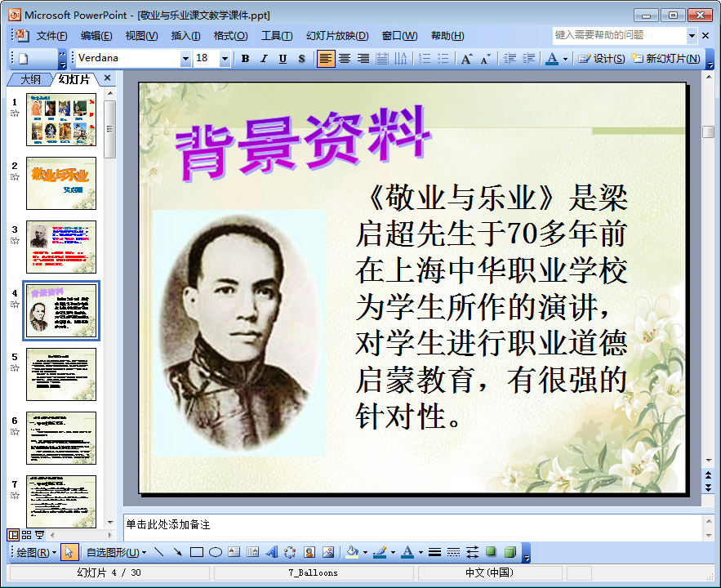Insert clip art

pyautogui.click(x=309, y=552)
